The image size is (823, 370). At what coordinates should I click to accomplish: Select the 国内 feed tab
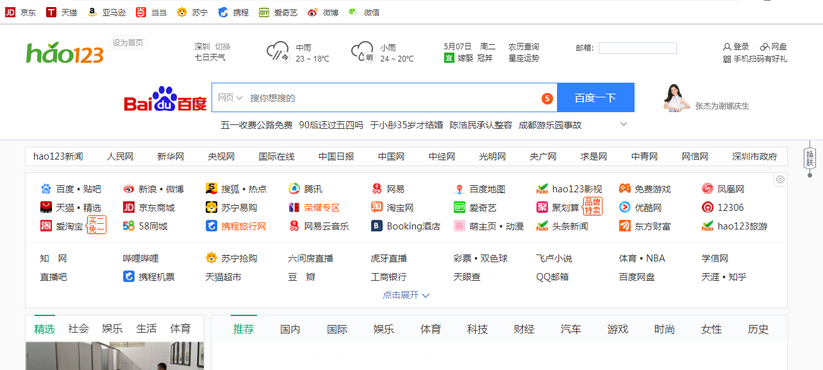(290, 330)
